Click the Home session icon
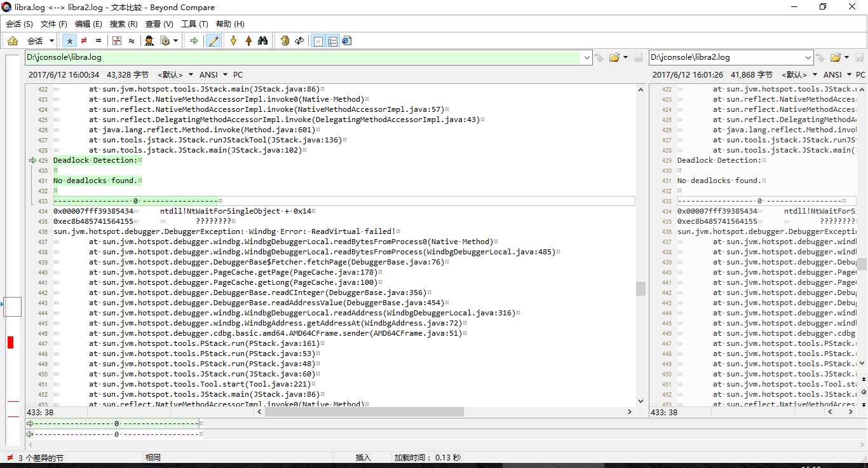The image size is (868, 468). click(12, 41)
